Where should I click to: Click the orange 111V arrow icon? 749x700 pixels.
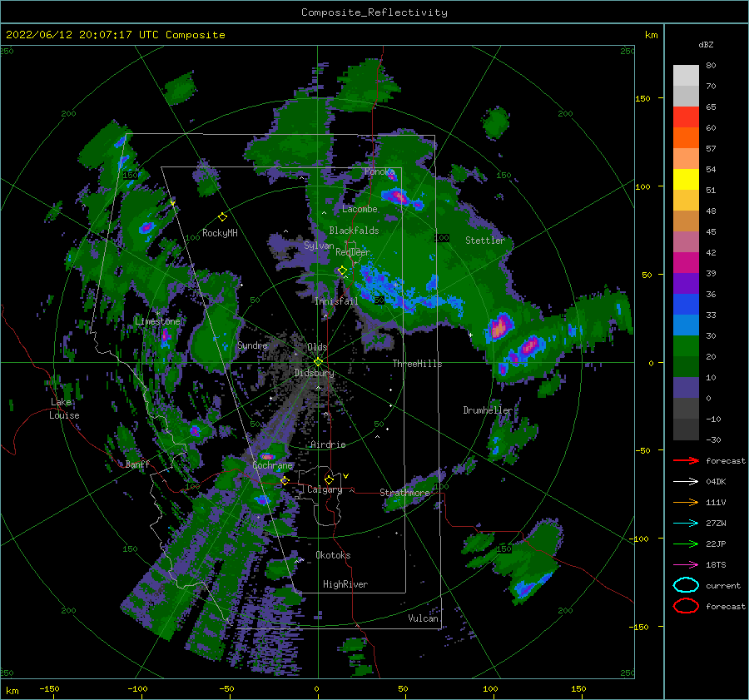click(686, 502)
